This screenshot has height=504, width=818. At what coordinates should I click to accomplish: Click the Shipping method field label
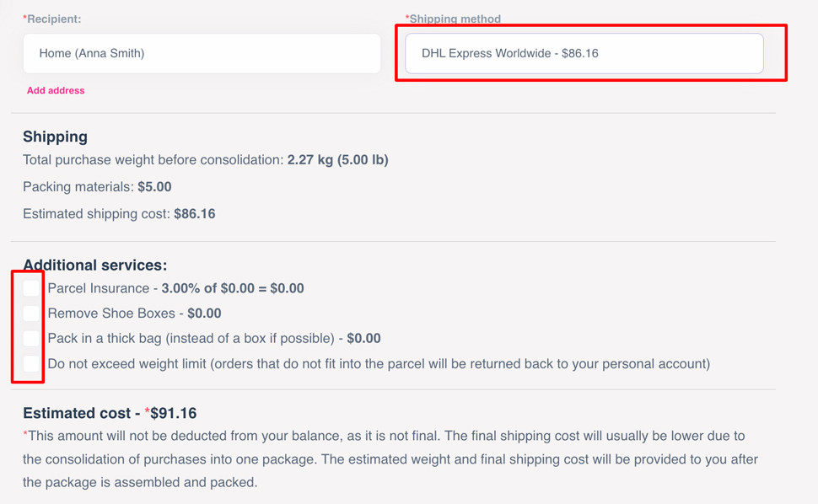(x=454, y=19)
